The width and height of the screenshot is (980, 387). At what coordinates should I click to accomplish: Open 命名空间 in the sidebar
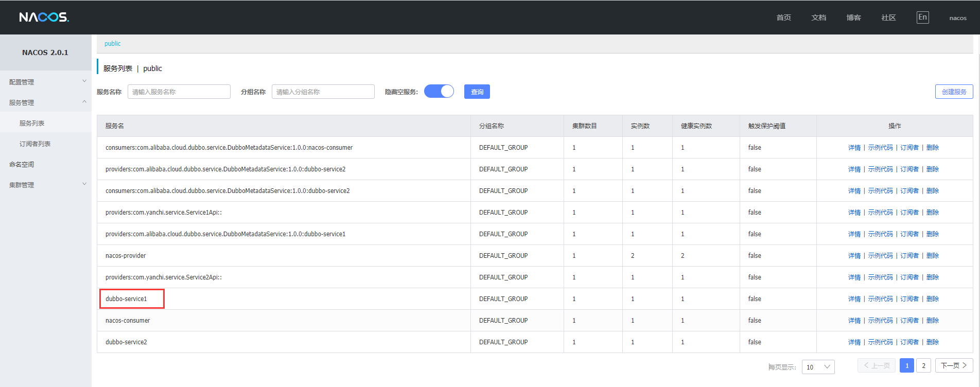click(22, 164)
